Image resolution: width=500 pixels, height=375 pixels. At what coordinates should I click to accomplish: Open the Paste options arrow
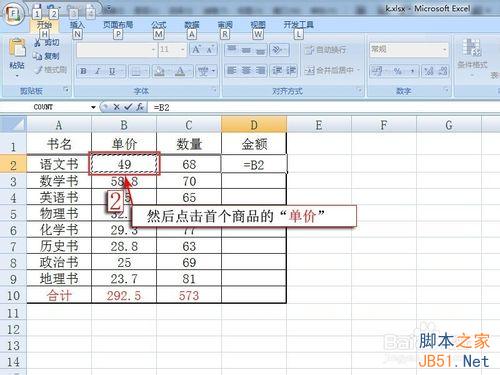(x=17, y=76)
